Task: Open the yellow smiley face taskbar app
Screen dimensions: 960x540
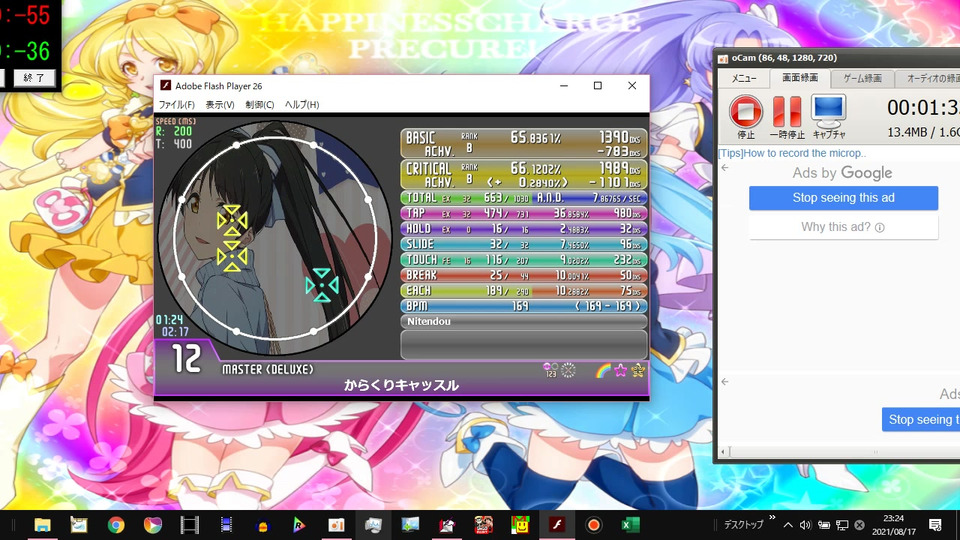Action: pyautogui.click(x=520, y=525)
